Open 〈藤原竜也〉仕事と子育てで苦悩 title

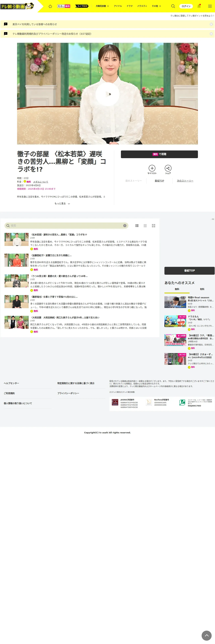click(x=54, y=297)
